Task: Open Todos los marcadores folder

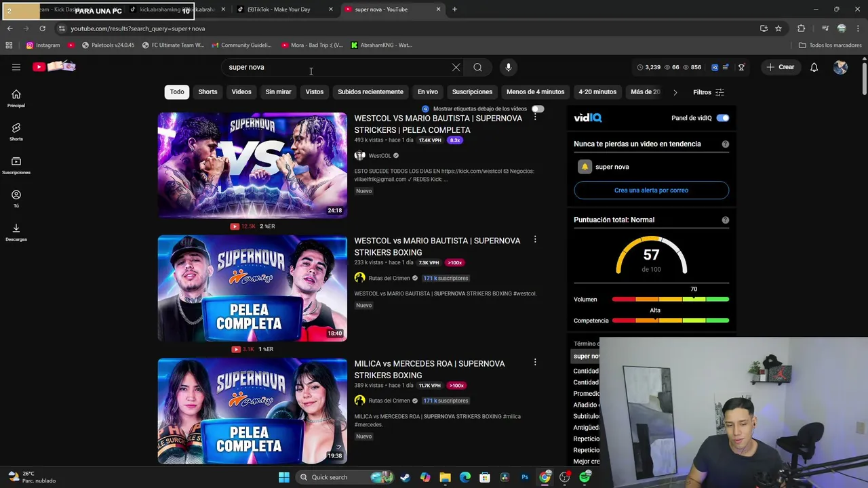Action: point(830,45)
